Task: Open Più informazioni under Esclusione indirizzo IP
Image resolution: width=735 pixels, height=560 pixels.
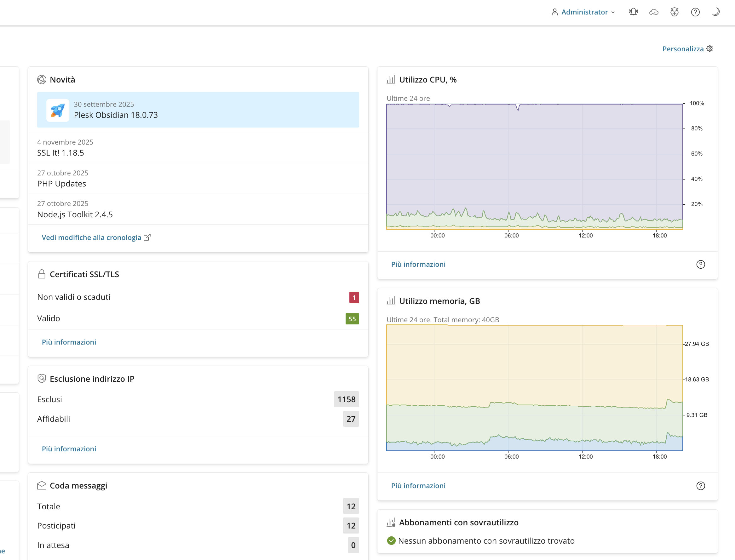Action: click(x=69, y=449)
